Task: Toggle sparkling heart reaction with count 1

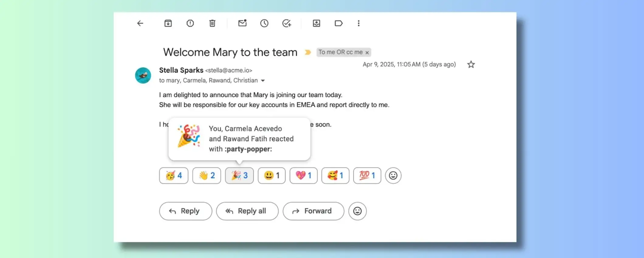Action: click(x=303, y=176)
